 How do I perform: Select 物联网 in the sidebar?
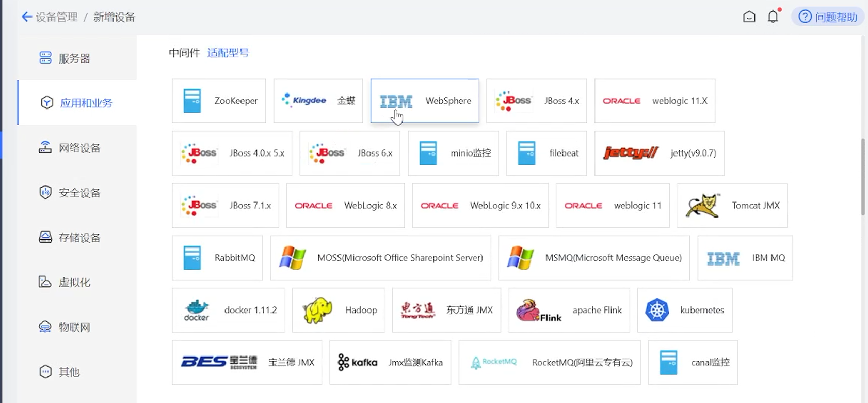coord(77,327)
